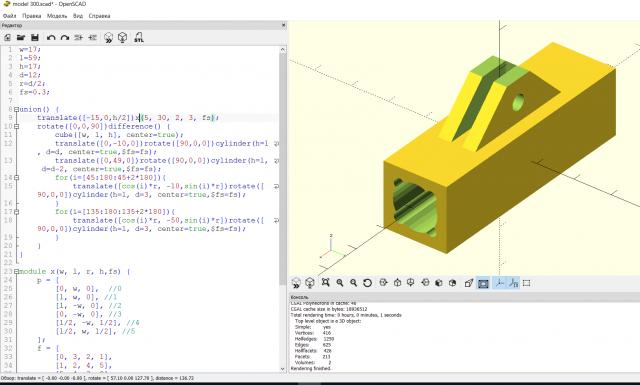The image size is (640, 385).
Task: Preview the model from the editor toolbar
Action: 108,38
